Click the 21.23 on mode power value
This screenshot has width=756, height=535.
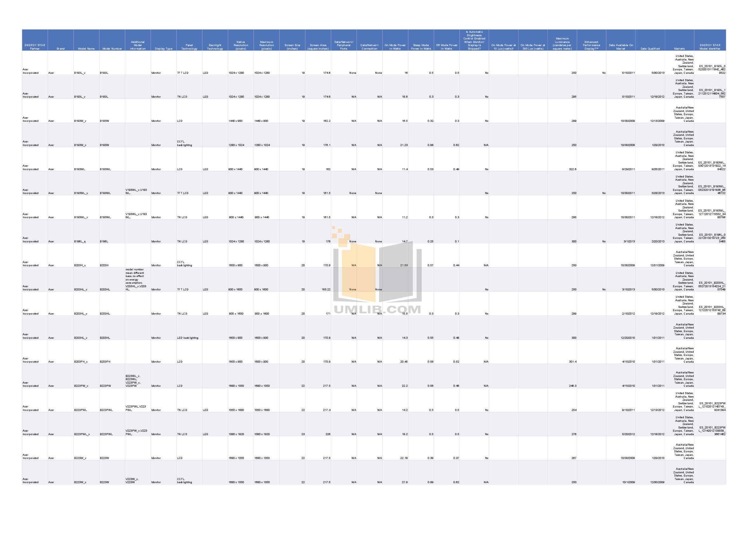coord(404,145)
